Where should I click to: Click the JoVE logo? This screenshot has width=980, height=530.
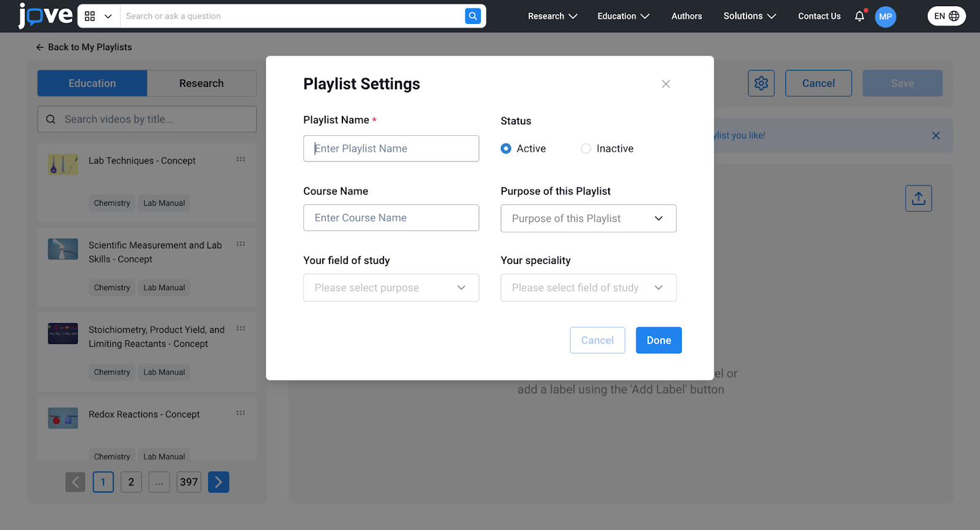[x=45, y=15]
